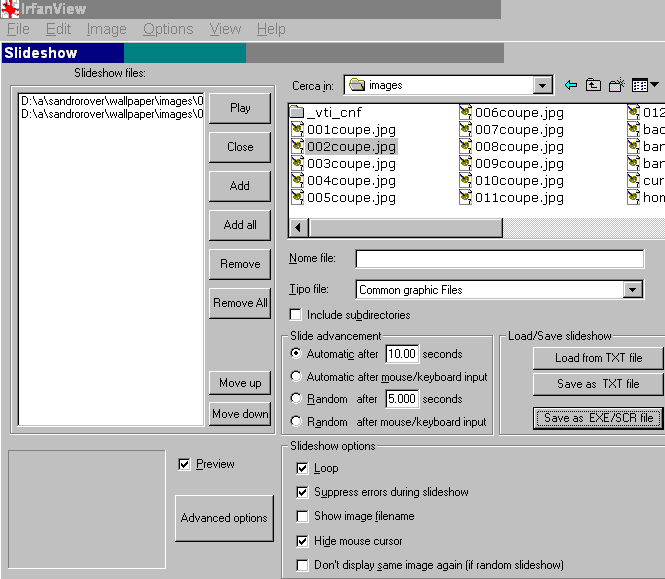665x579 pixels.
Task: Open the Help menu
Action: click(x=271, y=29)
